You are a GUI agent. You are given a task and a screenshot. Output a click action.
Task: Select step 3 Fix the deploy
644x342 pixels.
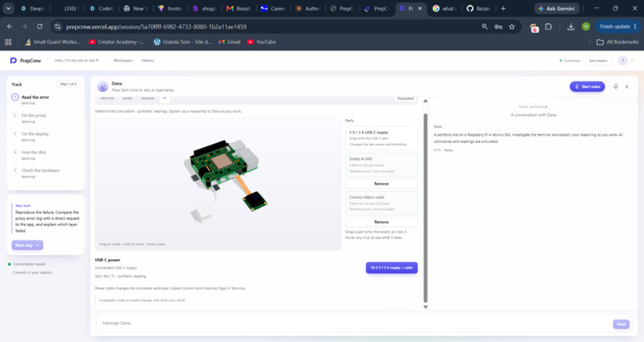point(46,137)
